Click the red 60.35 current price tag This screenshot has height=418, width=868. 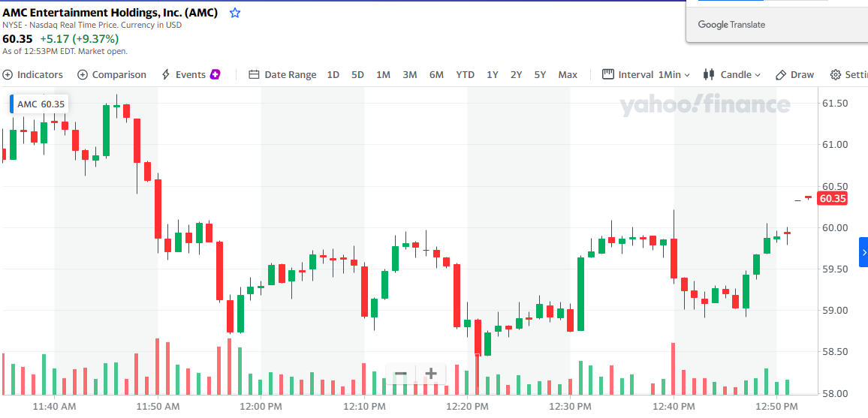(x=832, y=199)
